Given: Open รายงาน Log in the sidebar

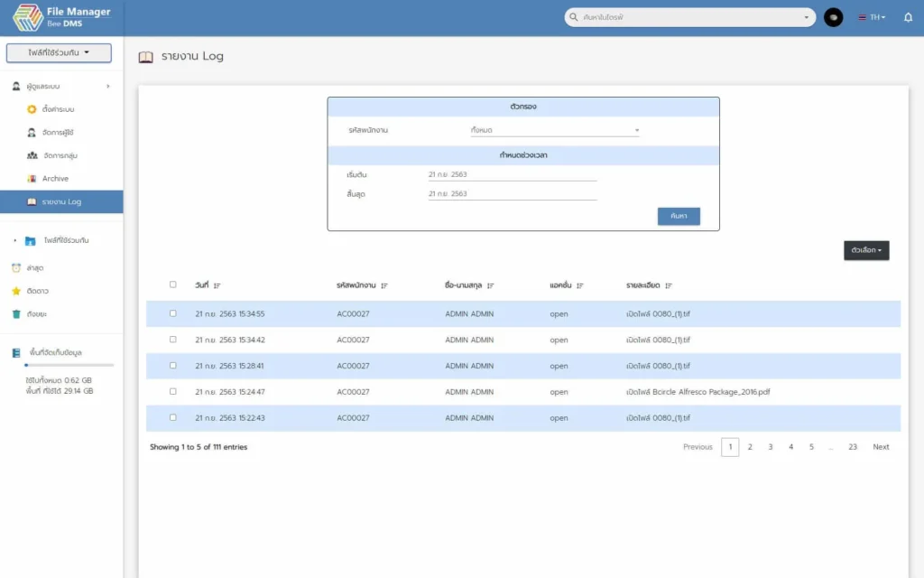Looking at the screenshot, I should (61, 201).
